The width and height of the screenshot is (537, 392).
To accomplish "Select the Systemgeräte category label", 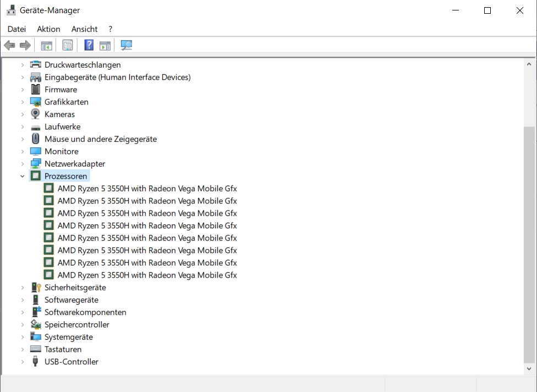I will (x=68, y=337).
